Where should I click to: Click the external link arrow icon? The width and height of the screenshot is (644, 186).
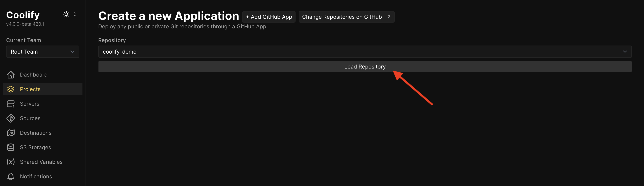tap(389, 17)
